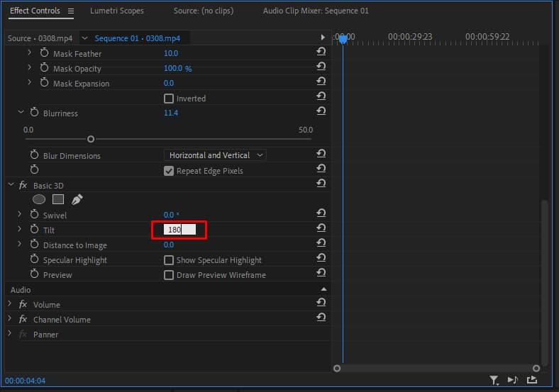Screen dimensions: 559x392
Task: Open the Blur Dimensions dropdown
Action: [216, 155]
